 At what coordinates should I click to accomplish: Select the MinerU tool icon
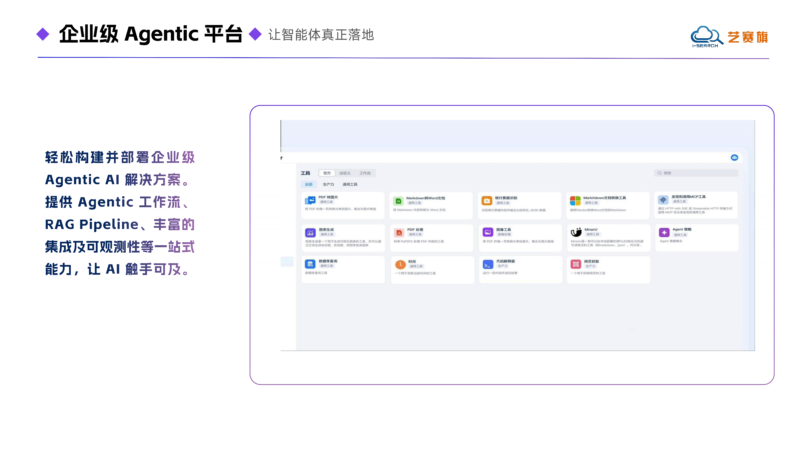tap(576, 232)
